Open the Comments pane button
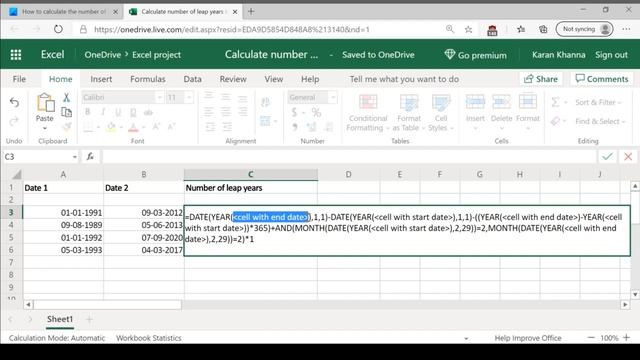640x360 pixels. click(602, 79)
